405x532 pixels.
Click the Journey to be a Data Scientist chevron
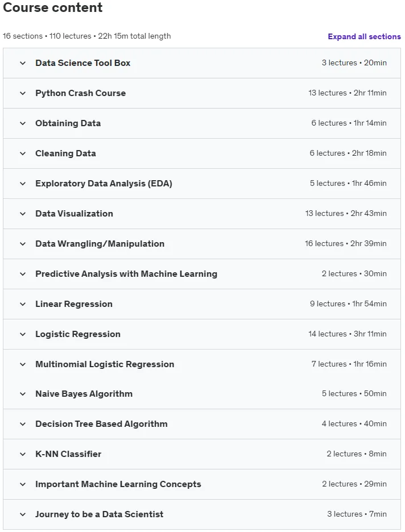(x=23, y=514)
